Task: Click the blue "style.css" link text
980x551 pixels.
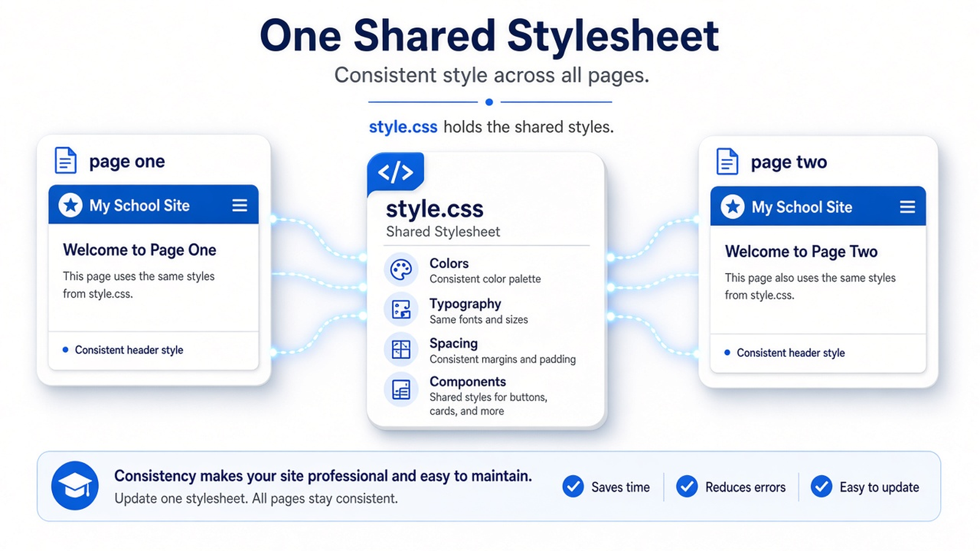Action: coord(403,127)
